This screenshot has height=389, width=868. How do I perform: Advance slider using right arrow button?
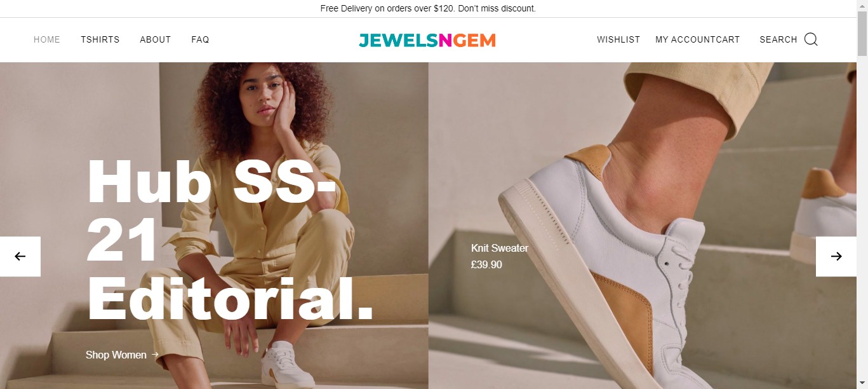pos(836,256)
